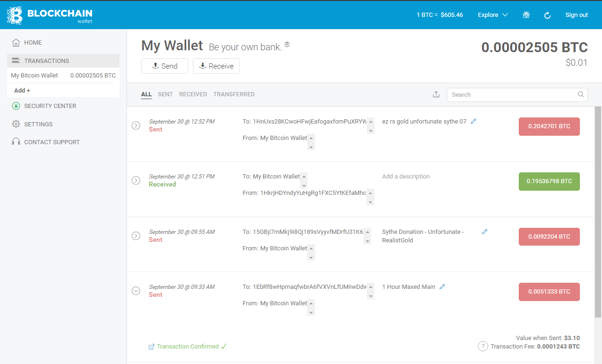This screenshot has height=364, width=602.
Task: Click the 'September 30 @ 09:33 AM' timestamp
Action: click(182, 287)
